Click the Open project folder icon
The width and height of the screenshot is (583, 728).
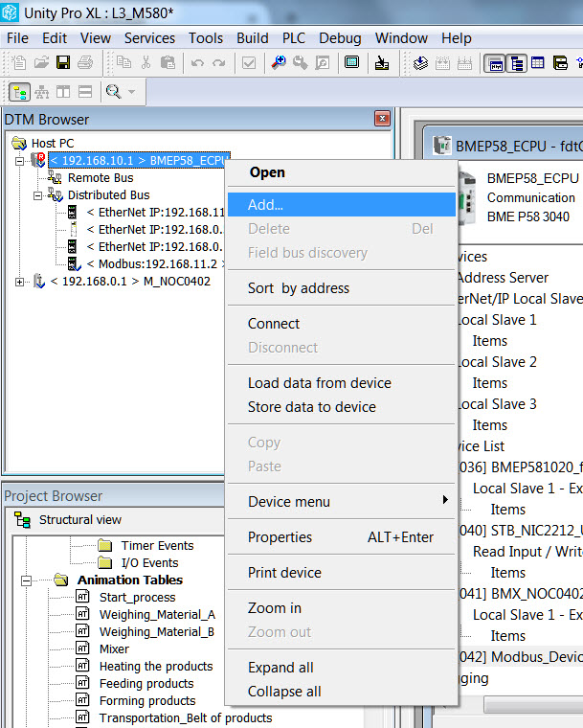point(41,62)
